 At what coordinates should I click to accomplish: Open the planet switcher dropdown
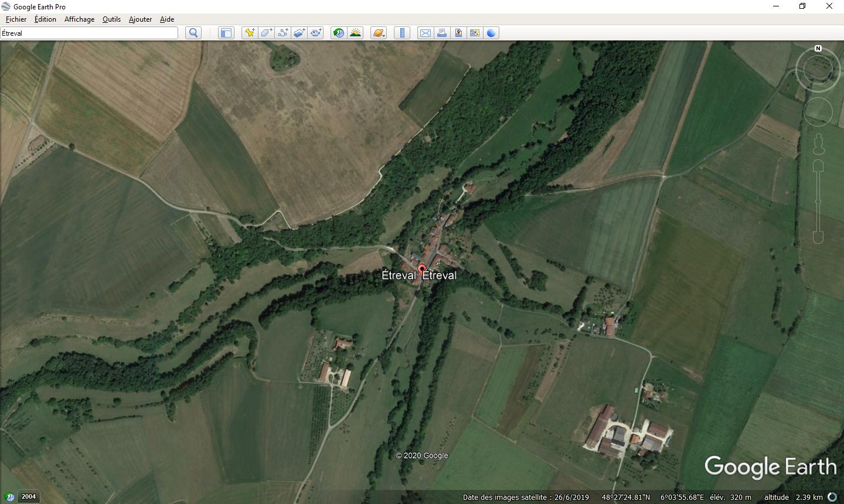(379, 33)
